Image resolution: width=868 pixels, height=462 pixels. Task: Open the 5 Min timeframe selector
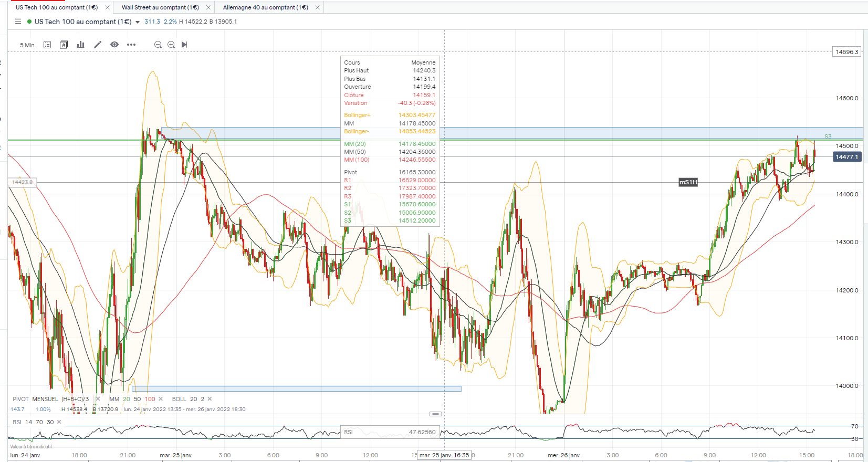click(27, 45)
